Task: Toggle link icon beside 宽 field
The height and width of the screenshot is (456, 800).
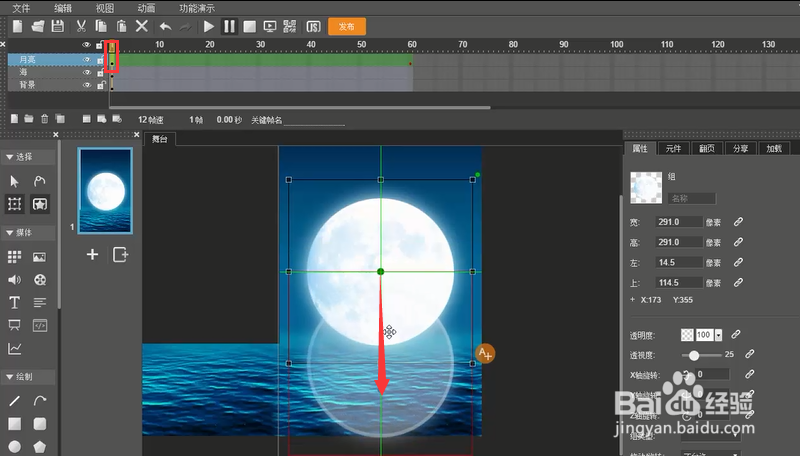Action: click(x=738, y=222)
